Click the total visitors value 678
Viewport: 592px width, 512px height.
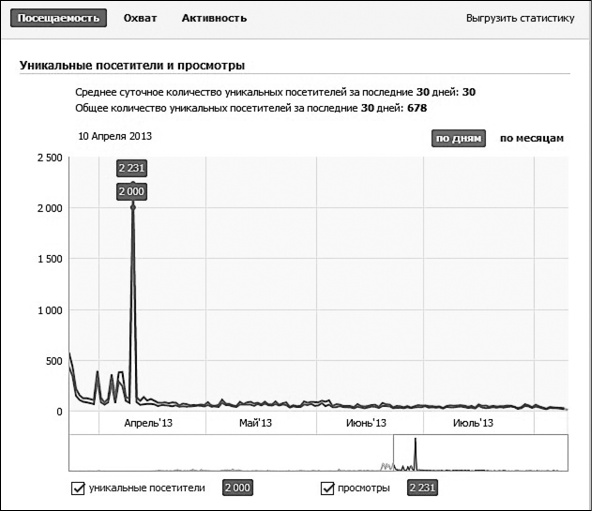[x=417, y=108]
